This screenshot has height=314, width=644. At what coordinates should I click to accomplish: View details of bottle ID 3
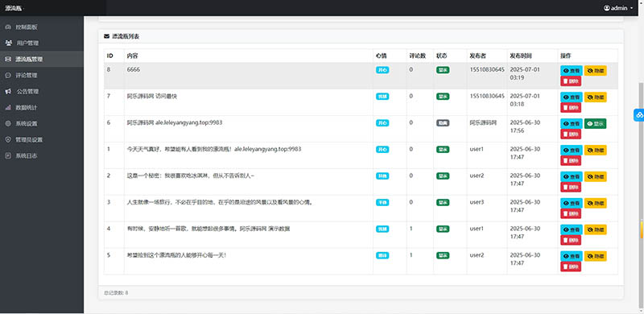(572, 204)
